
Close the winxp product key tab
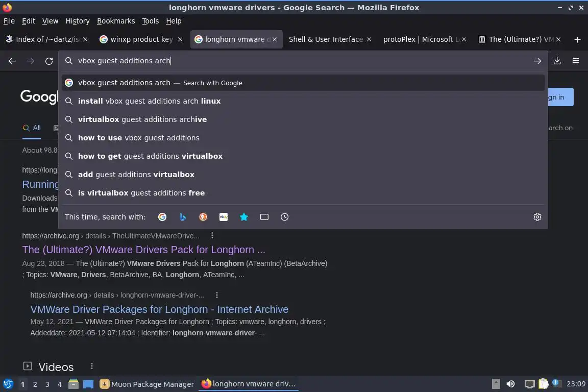point(180,39)
